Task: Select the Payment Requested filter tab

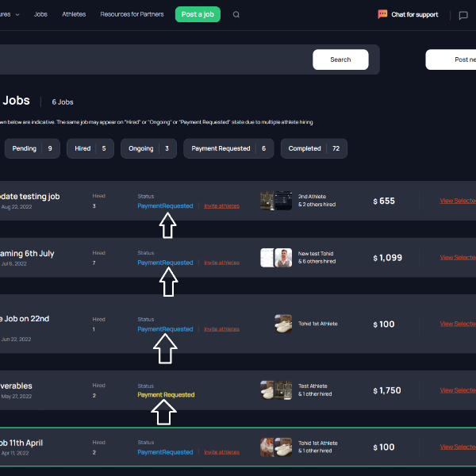Action: [x=228, y=148]
